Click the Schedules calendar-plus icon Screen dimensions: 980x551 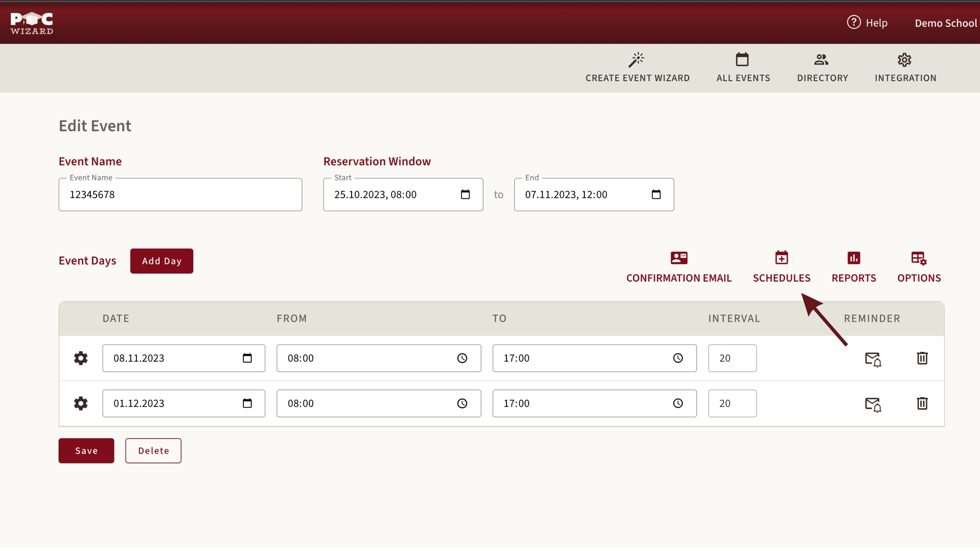click(x=782, y=258)
